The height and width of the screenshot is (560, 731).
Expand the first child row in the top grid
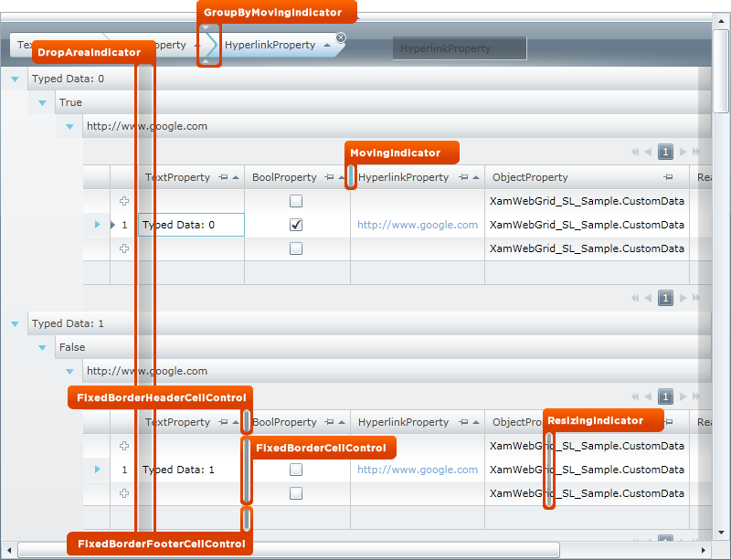124,201
